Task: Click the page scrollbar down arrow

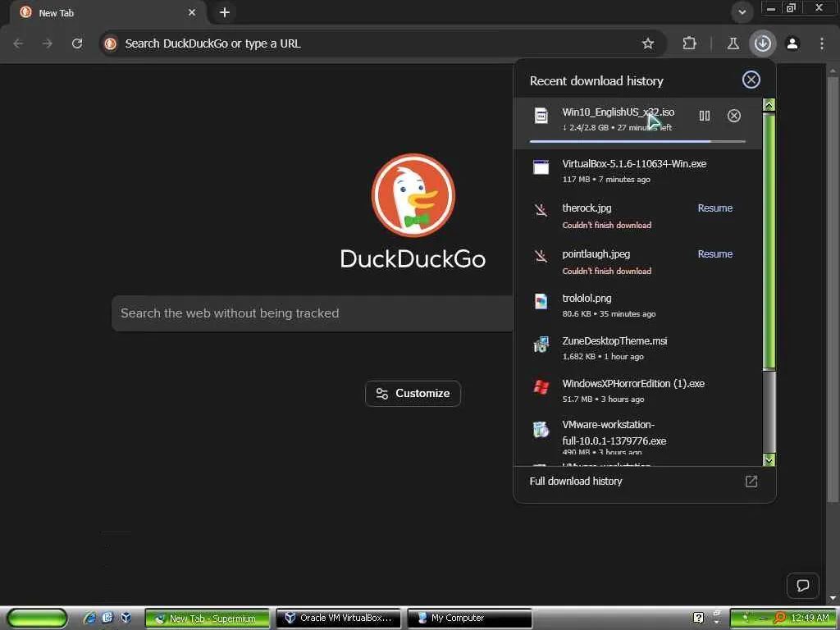Action: point(833,598)
